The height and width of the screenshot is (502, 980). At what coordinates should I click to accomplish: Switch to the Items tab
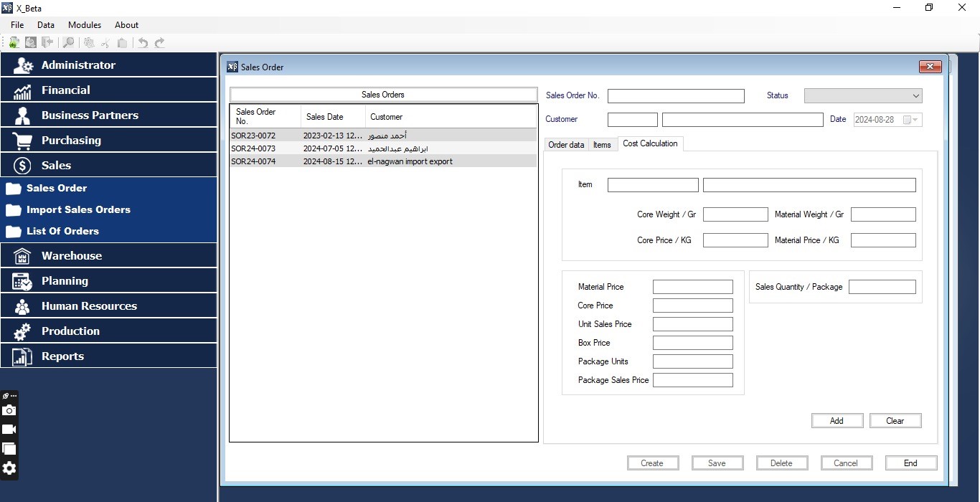click(602, 145)
